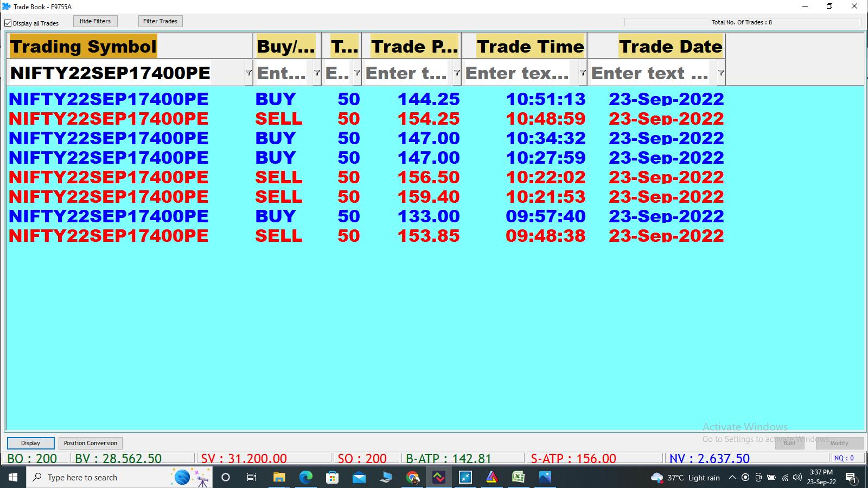Click the Trade Date filter text field
Viewport: 868px width, 488px height.
[x=653, y=73]
